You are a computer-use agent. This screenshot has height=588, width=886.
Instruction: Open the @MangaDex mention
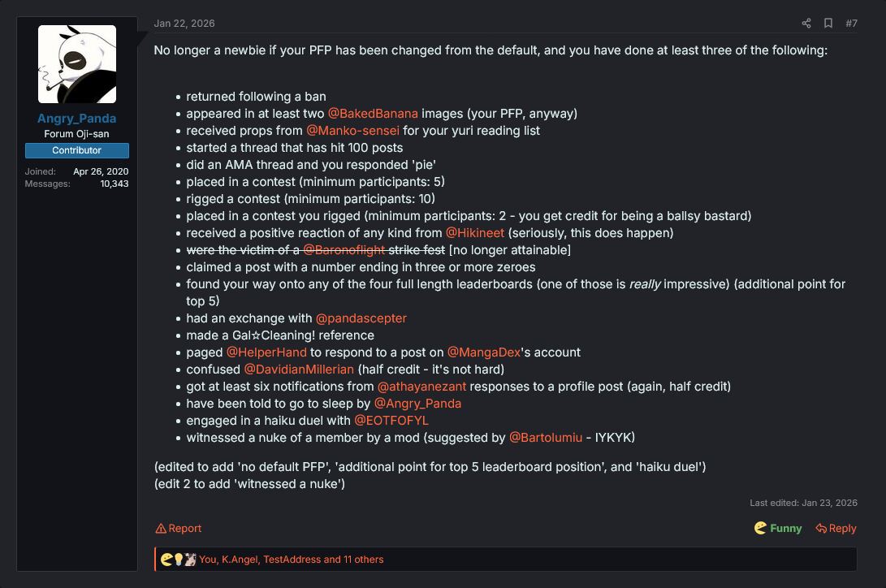[x=484, y=352]
